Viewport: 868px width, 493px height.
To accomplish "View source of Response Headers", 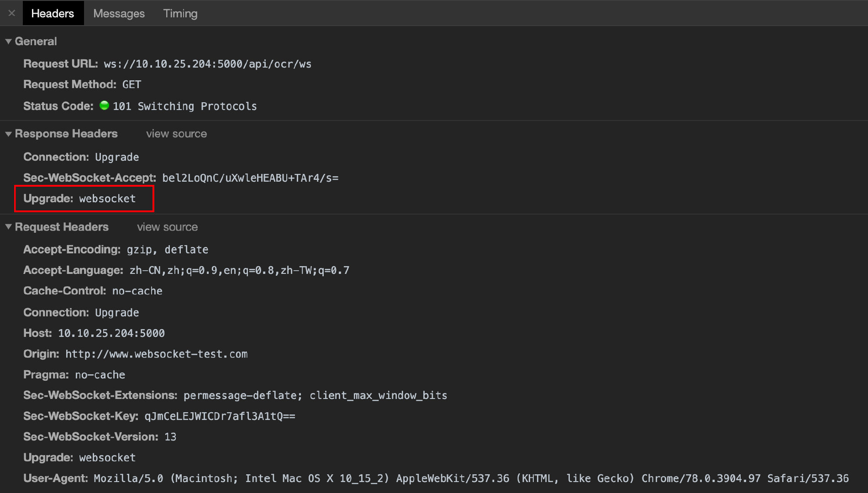I will [x=176, y=134].
